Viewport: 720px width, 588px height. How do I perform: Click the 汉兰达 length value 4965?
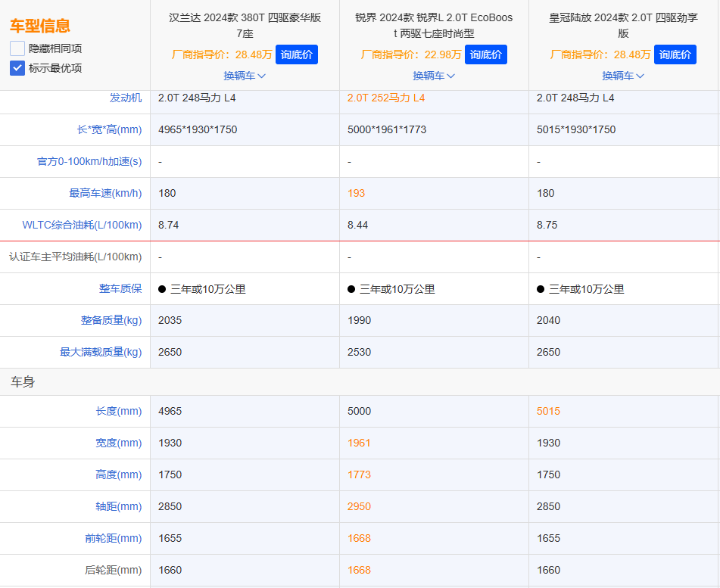tap(170, 411)
